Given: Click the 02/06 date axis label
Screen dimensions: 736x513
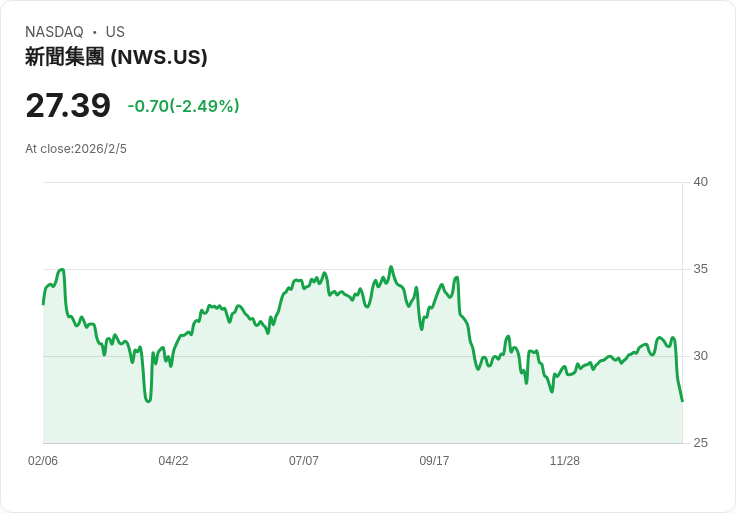Looking at the screenshot, I should 43,460.
